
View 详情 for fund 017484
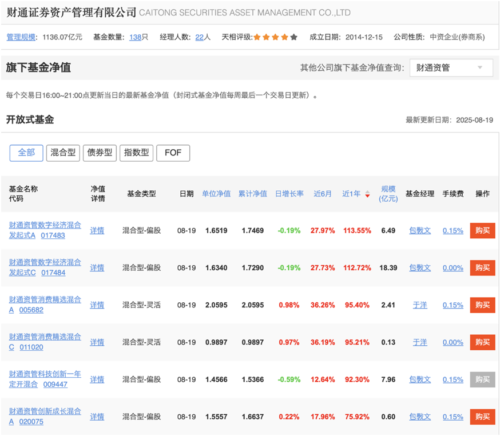coord(97,268)
